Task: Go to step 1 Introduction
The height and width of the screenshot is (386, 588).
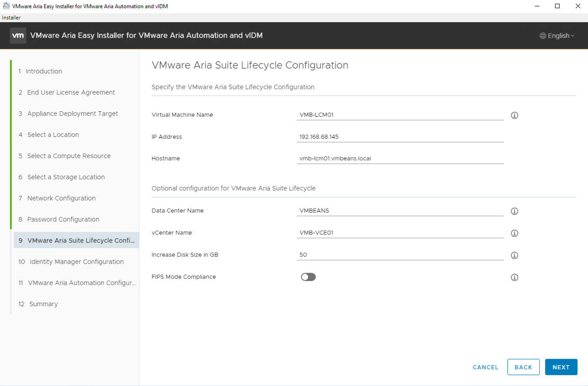Action: pyautogui.click(x=40, y=71)
